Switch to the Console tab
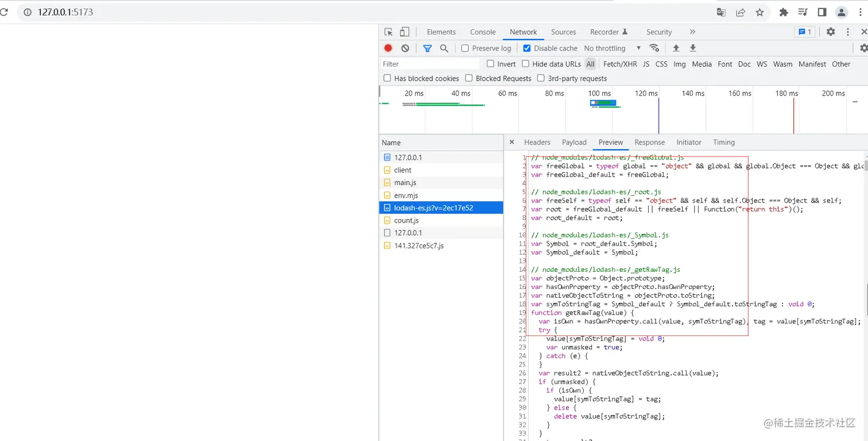Screen dimensions: 868x441 tap(483, 32)
